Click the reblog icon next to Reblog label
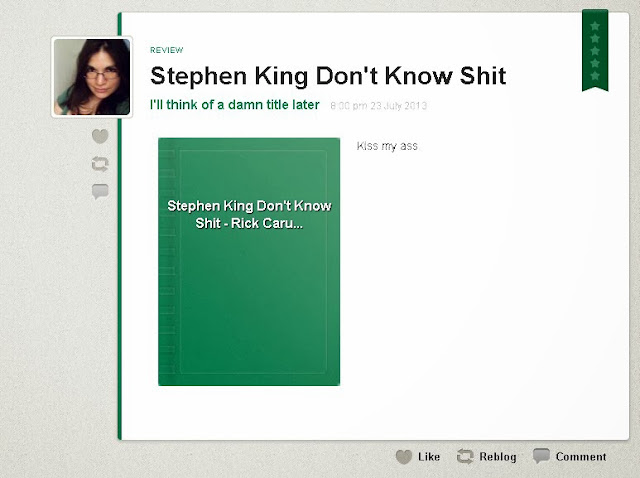The image size is (640, 478). (465, 456)
